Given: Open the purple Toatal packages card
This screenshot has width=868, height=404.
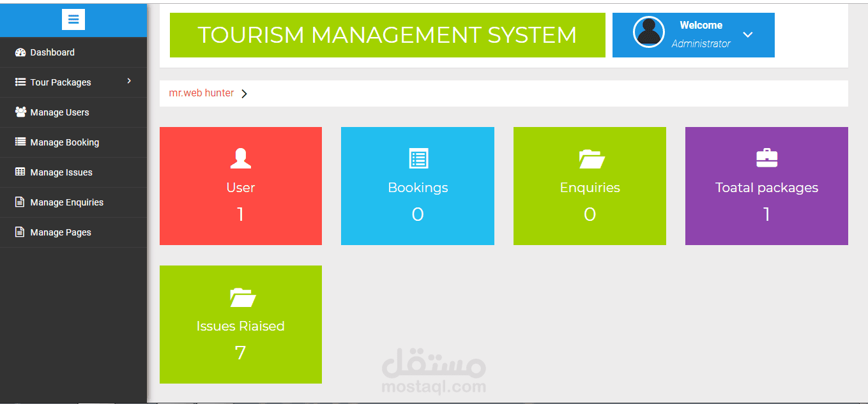Looking at the screenshot, I should click(x=766, y=186).
